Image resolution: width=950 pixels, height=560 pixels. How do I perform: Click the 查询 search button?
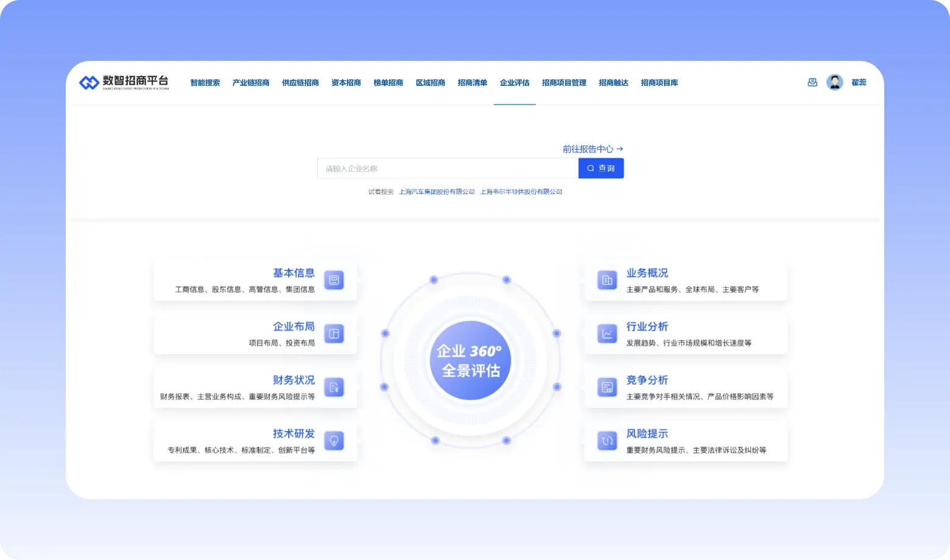coord(601,168)
